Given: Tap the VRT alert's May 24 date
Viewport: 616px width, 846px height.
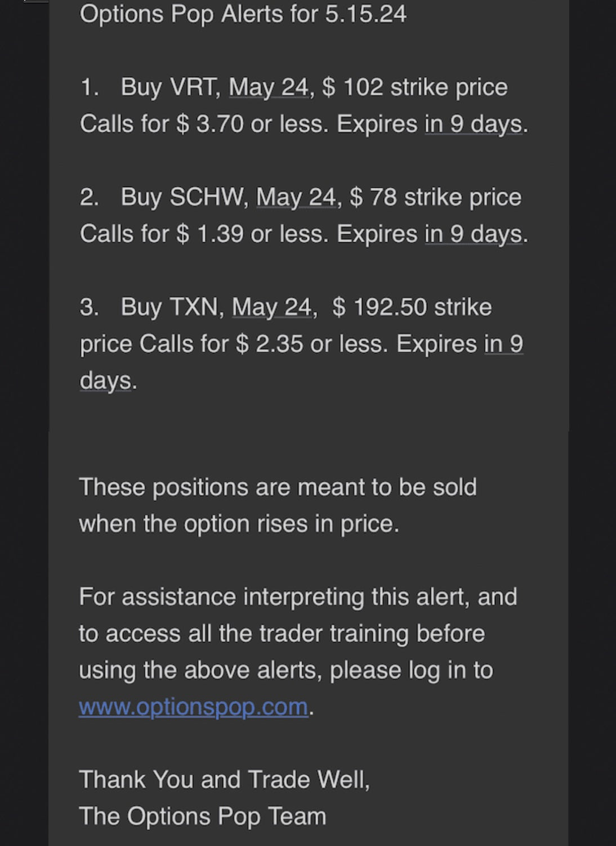Looking at the screenshot, I should (269, 88).
